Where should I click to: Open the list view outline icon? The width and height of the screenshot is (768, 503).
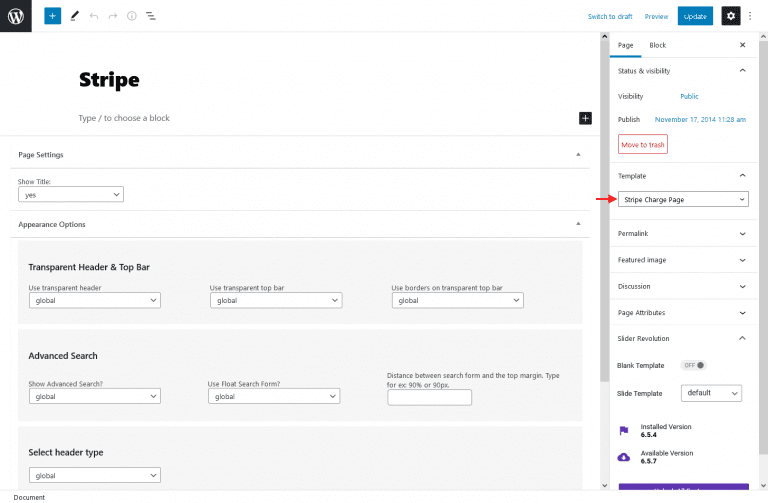(151, 16)
